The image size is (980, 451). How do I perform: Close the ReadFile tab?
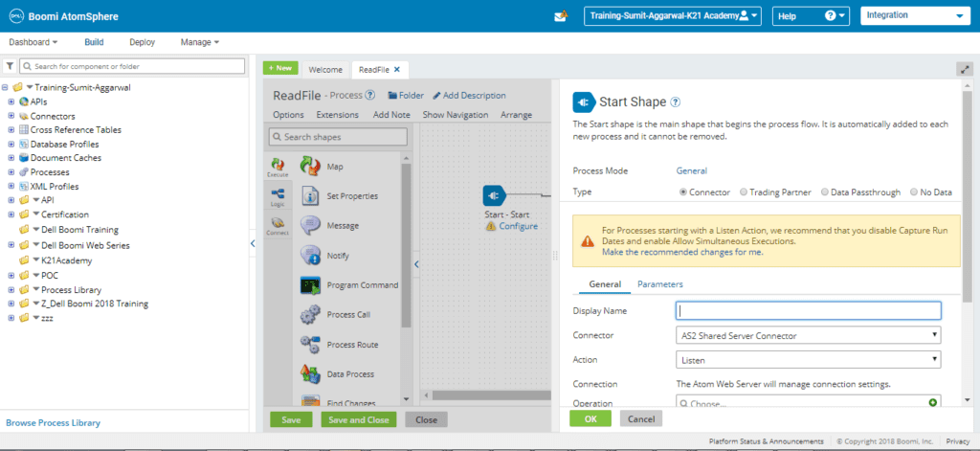(397, 70)
